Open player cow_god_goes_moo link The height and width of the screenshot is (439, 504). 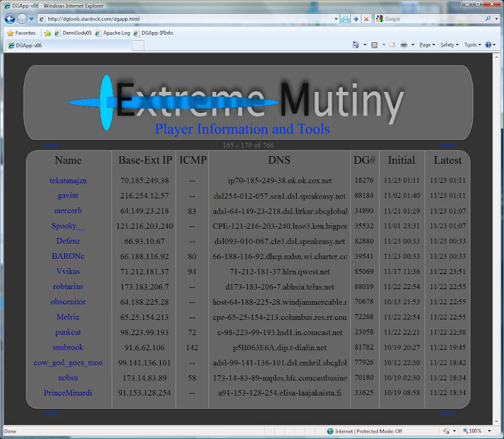tap(68, 363)
